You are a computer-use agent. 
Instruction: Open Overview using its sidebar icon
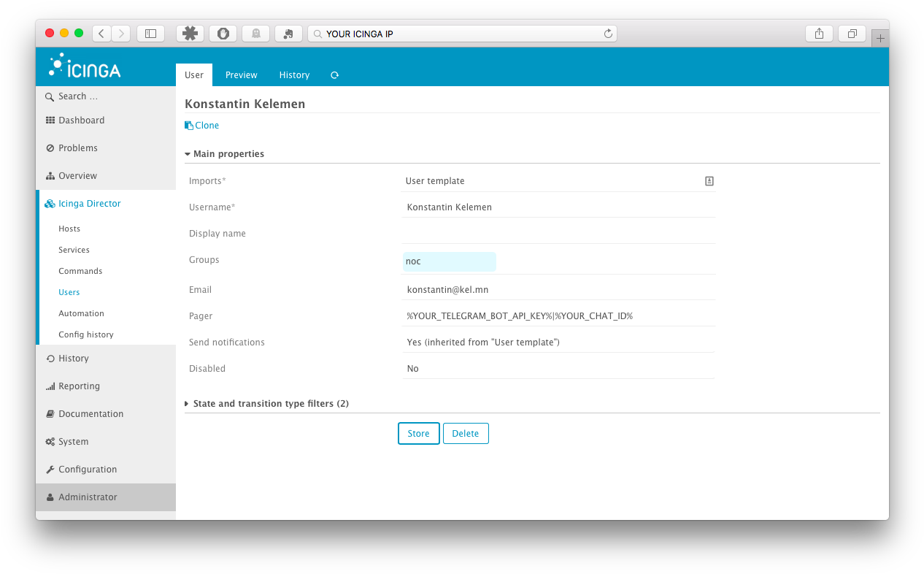(49, 175)
